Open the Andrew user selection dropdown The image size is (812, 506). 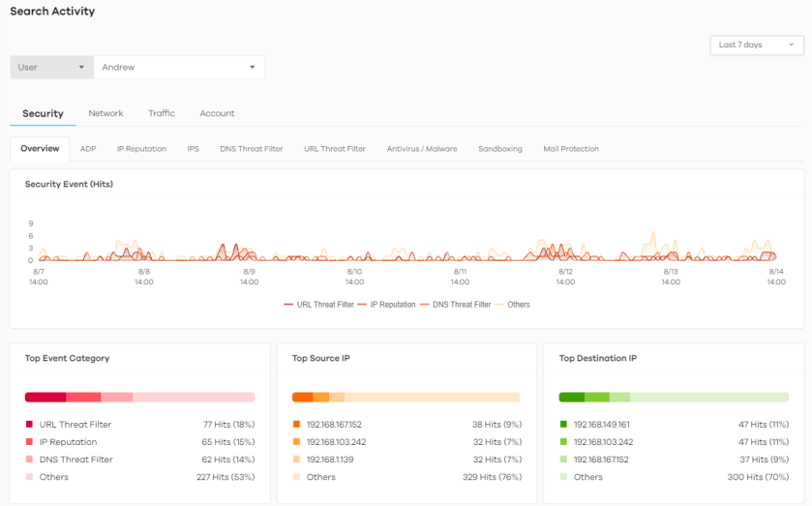point(179,68)
